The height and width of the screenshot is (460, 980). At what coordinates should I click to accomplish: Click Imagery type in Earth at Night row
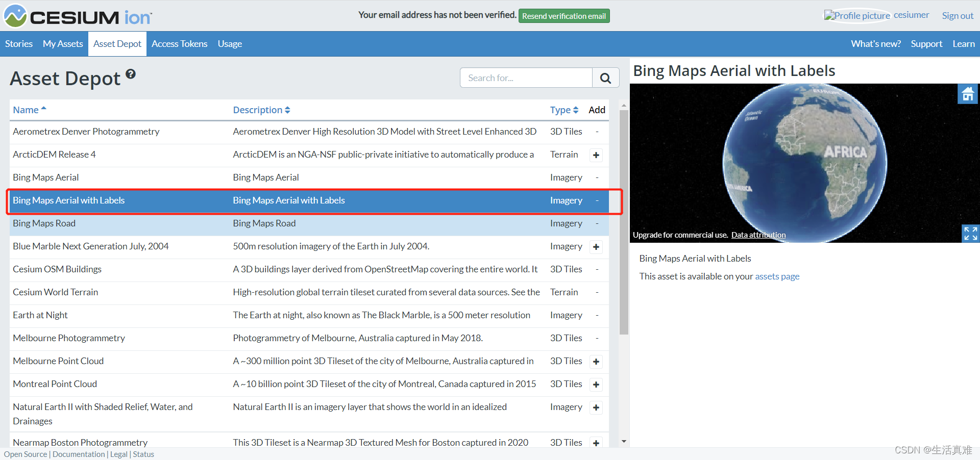click(x=566, y=315)
